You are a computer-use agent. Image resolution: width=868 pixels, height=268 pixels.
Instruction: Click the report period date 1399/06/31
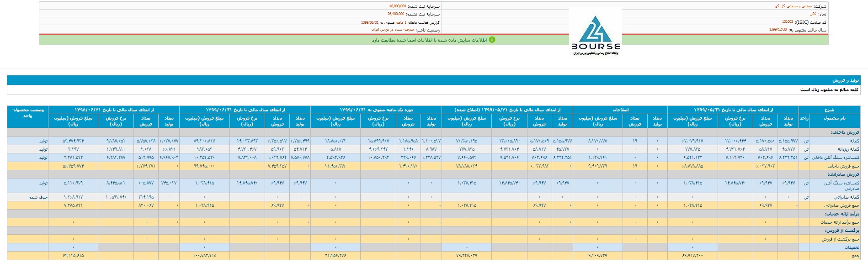(370, 22)
